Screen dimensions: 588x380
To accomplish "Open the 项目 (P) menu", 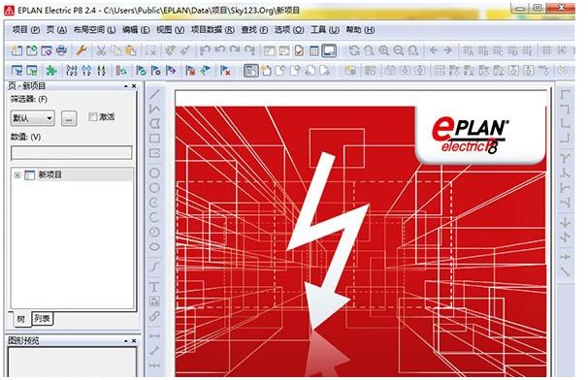I will click(x=26, y=30).
